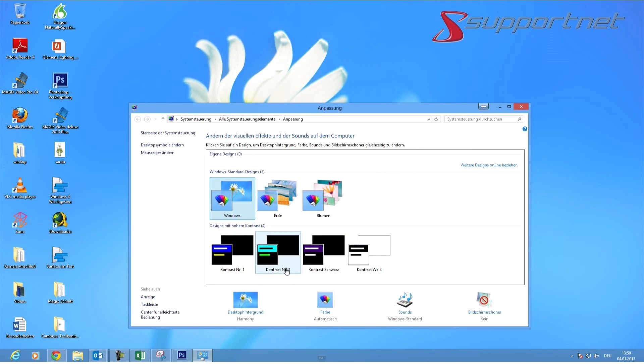
Task: Open Desktopsymbole ändern link
Action: point(162,145)
